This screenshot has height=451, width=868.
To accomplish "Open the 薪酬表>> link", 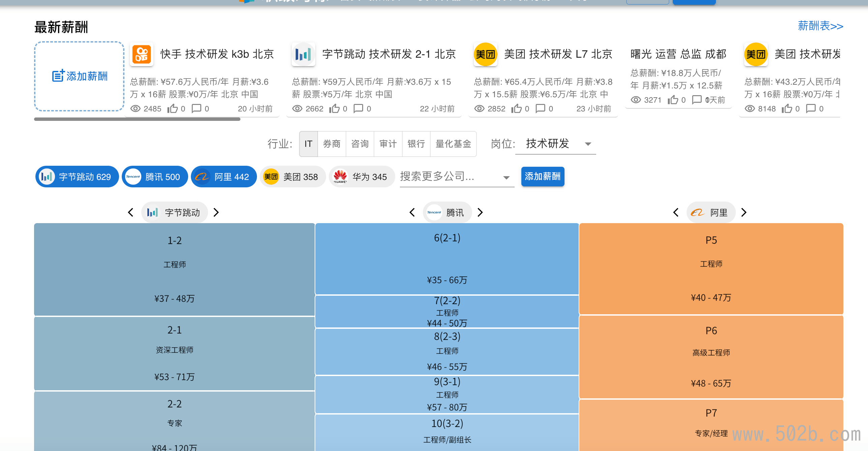I will point(820,26).
